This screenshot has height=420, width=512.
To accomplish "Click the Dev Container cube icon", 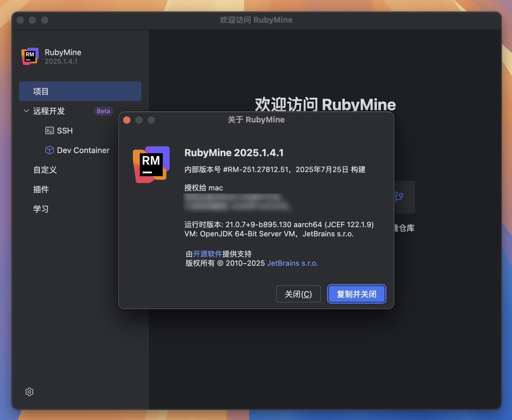I will 49,150.
